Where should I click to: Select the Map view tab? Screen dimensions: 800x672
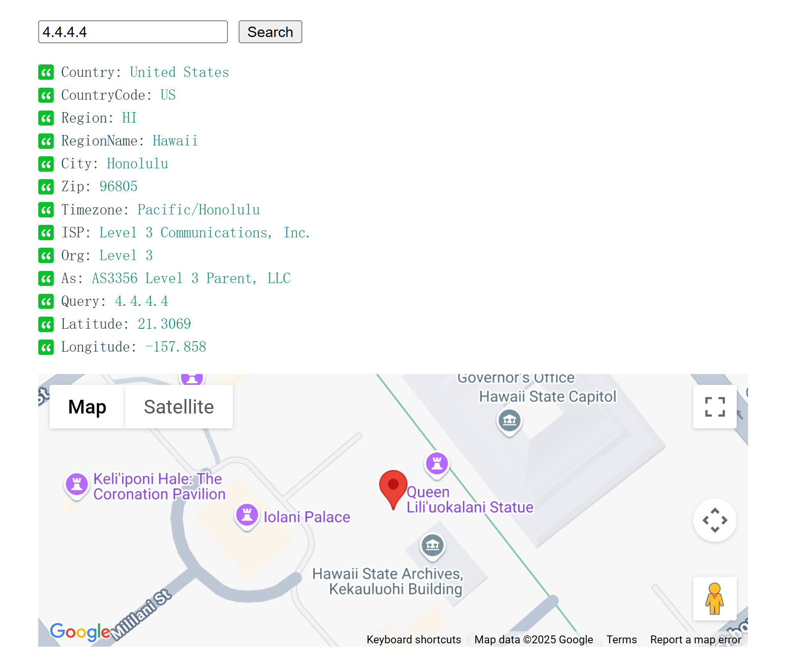[x=87, y=407]
